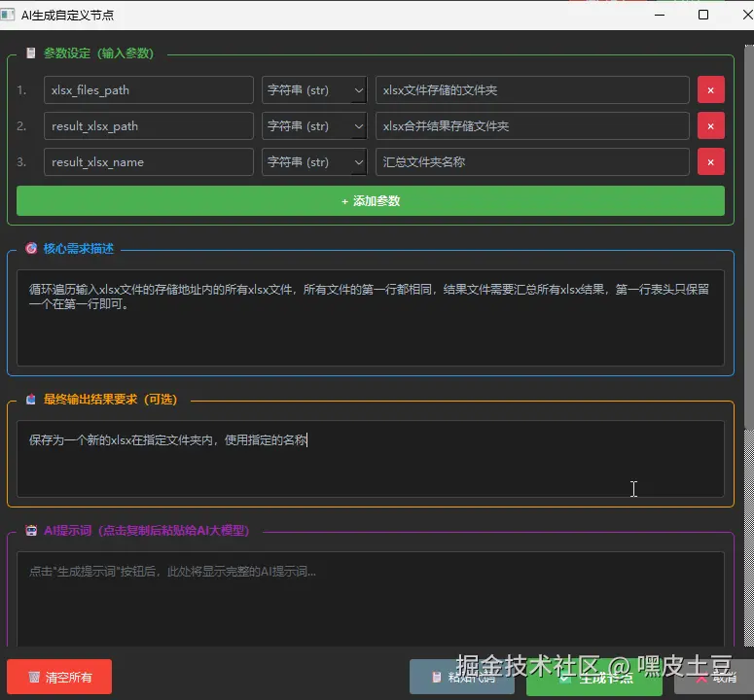
Task: Click row number '3.' label
Action: tap(21, 162)
